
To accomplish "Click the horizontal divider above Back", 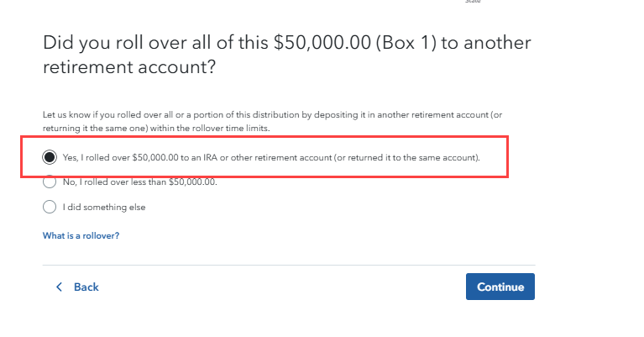I will pyautogui.click(x=288, y=266).
